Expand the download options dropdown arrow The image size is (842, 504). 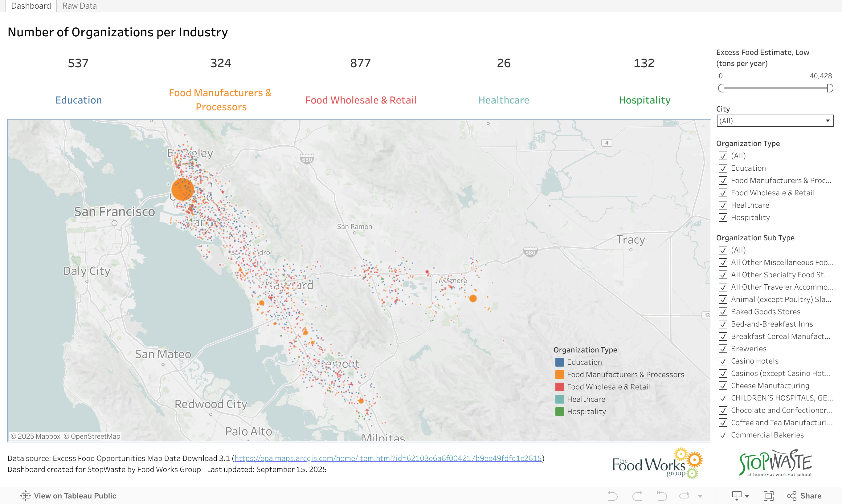tap(747, 496)
